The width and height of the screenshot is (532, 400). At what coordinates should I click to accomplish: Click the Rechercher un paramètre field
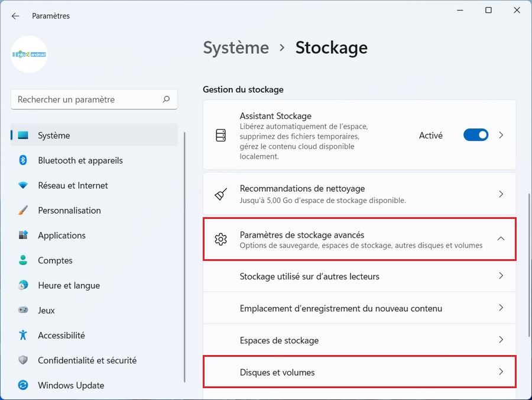[89, 99]
